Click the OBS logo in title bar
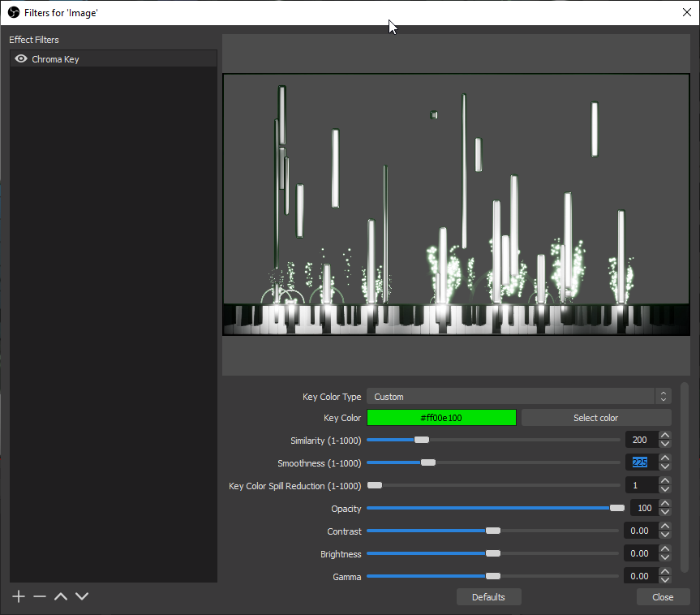 [x=14, y=12]
